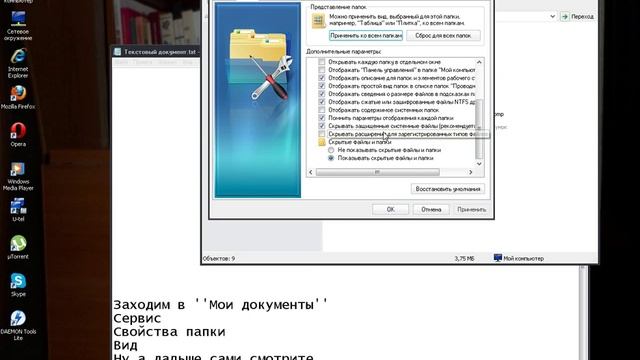Click the settings list's scroll-up arrow
Screen dimensions: 640x360
tap(479, 62)
